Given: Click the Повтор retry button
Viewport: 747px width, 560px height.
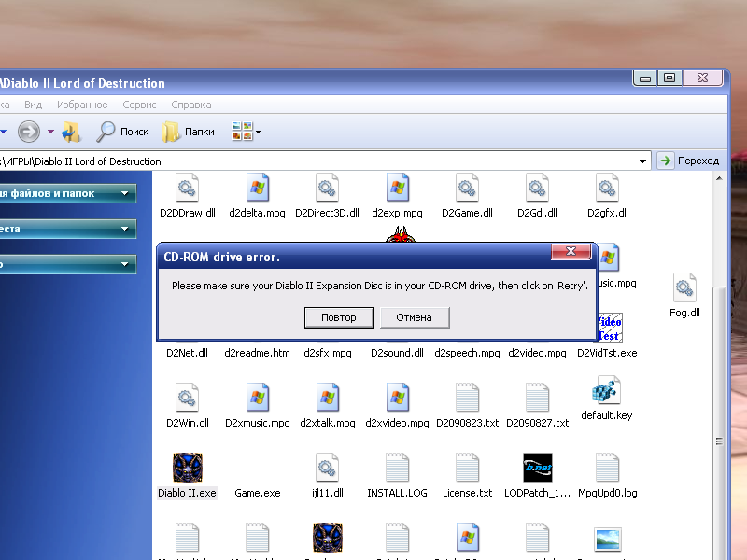Looking at the screenshot, I should [339, 317].
